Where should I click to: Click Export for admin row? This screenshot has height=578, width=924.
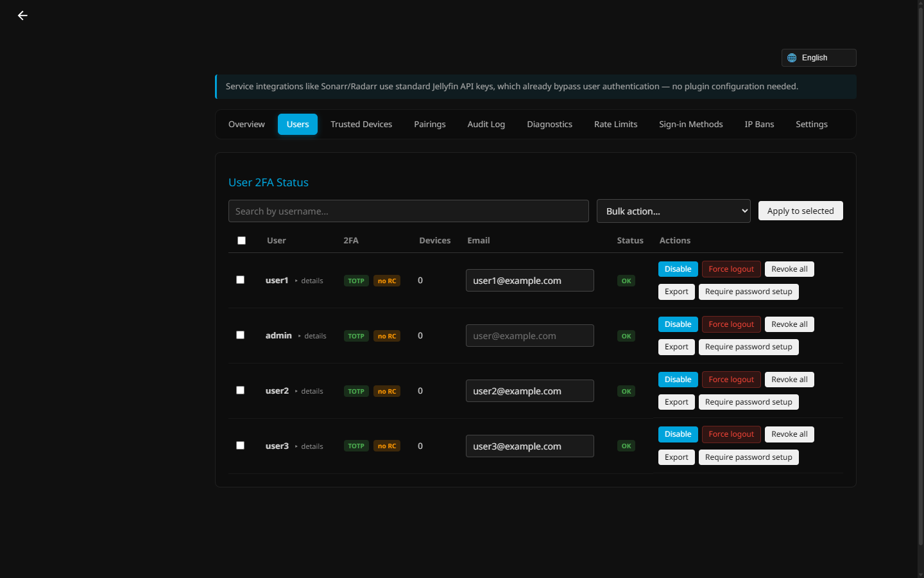click(x=676, y=347)
